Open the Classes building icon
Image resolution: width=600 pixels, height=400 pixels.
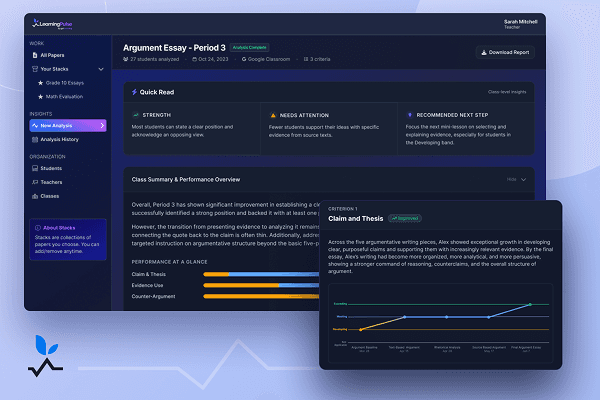coord(35,196)
